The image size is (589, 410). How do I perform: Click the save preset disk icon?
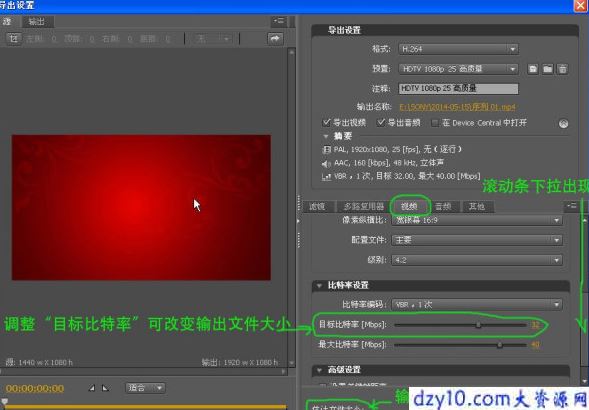[x=533, y=69]
